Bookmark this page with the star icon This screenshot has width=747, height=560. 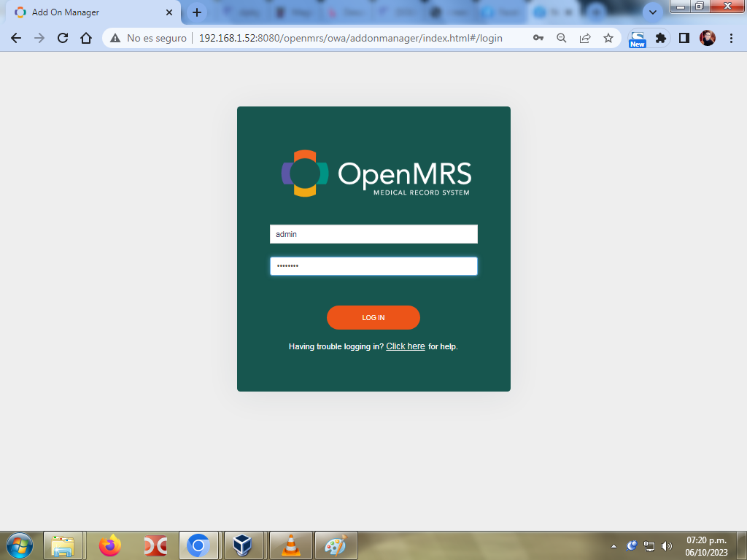tap(608, 38)
